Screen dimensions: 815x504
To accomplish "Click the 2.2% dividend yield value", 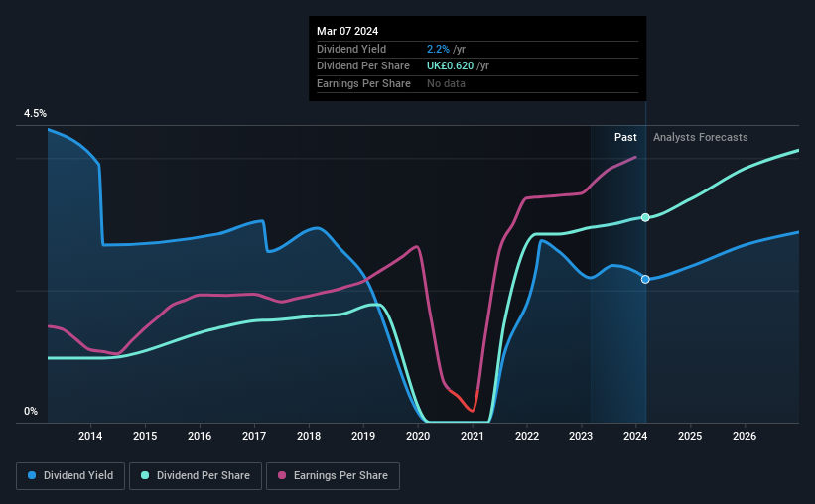I will (438, 49).
